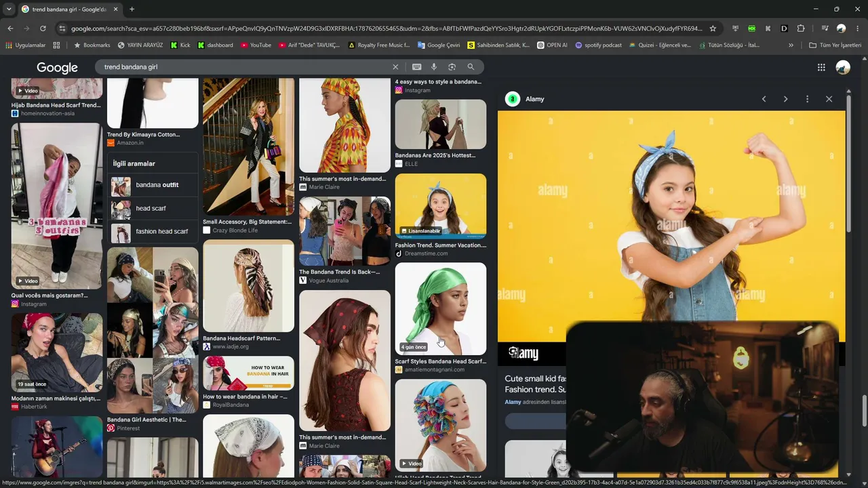Viewport: 868px width, 488px height.
Task: Close the 'trend bandana girl' tab
Action: (115, 9)
